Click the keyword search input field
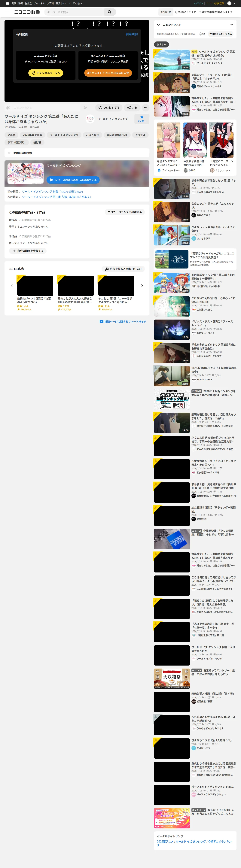This screenshot has height=868, width=241. click(74, 12)
